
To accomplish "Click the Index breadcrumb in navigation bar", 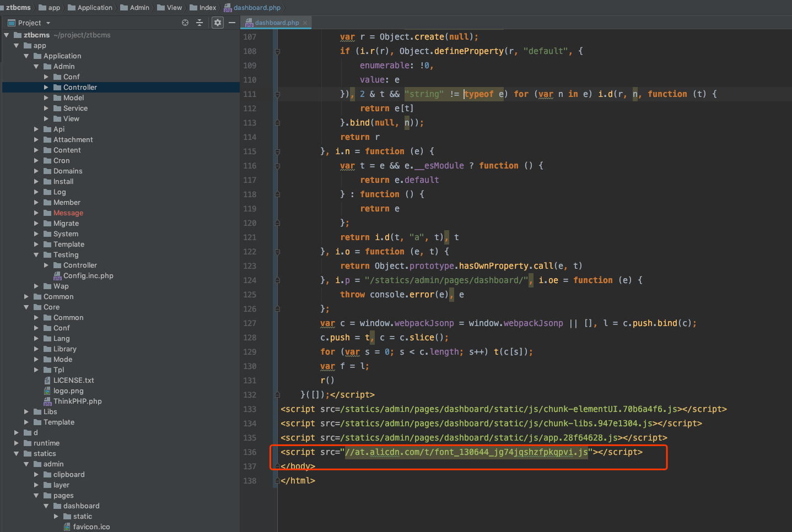I will point(208,8).
